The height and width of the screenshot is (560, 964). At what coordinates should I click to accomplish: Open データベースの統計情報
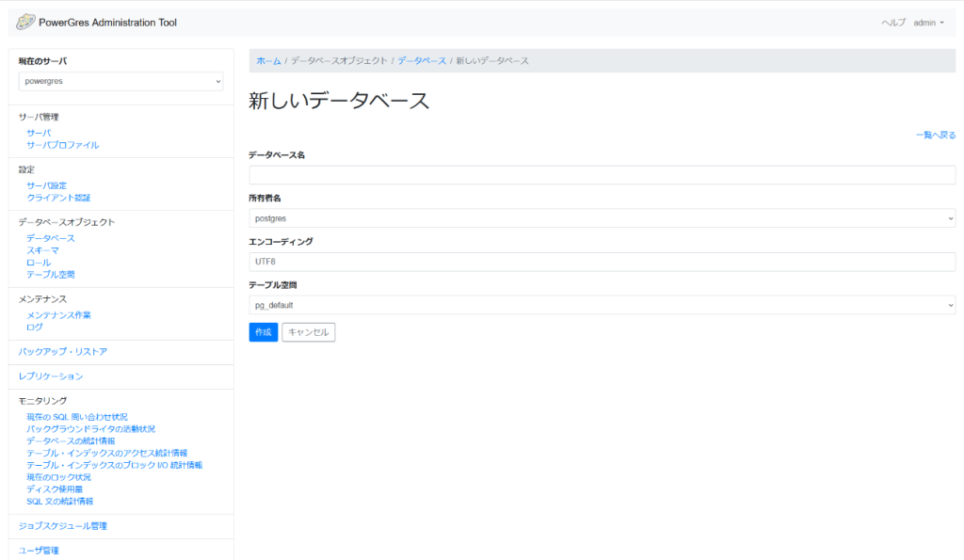tap(71, 441)
